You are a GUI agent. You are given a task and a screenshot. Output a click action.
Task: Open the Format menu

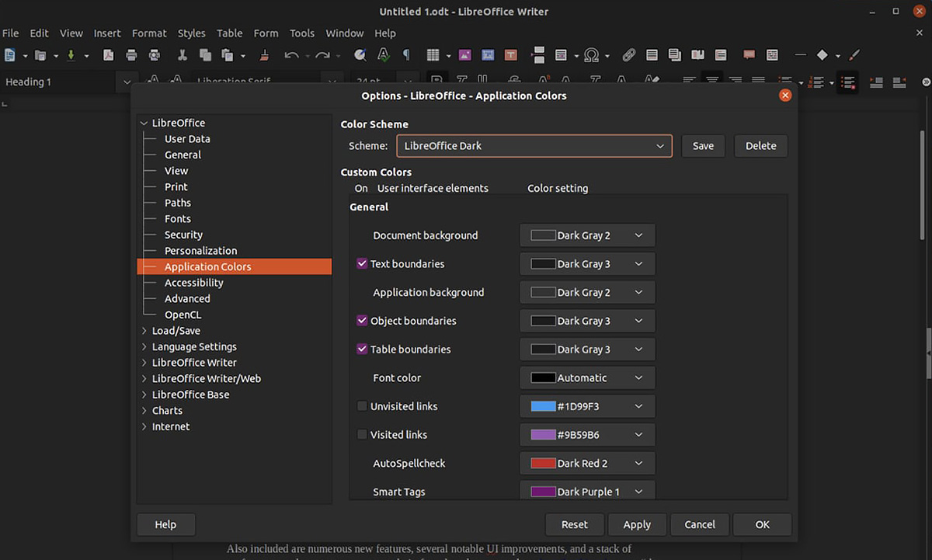point(149,33)
